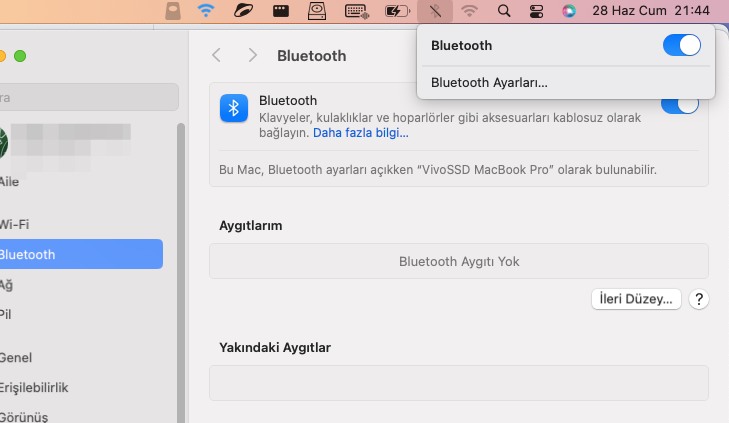Image resolution: width=729 pixels, height=423 pixels.
Task: Click the black window menu bar icon
Action: [x=280, y=11]
